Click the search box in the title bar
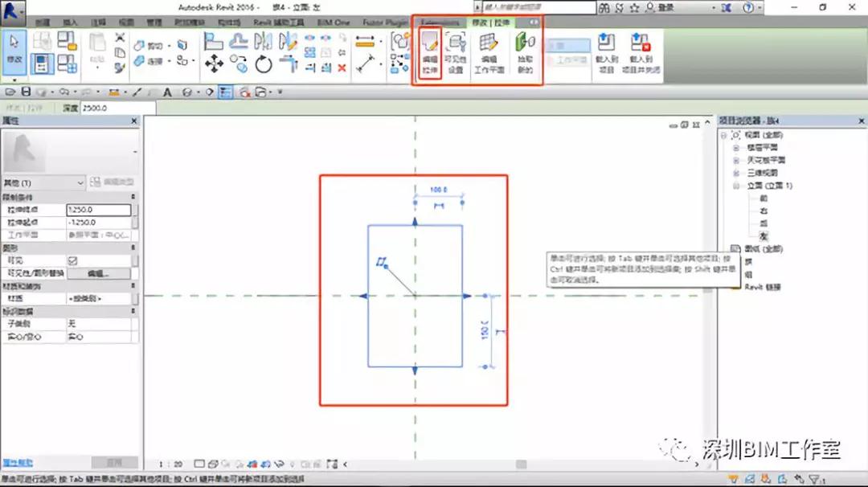 [x=539, y=7]
